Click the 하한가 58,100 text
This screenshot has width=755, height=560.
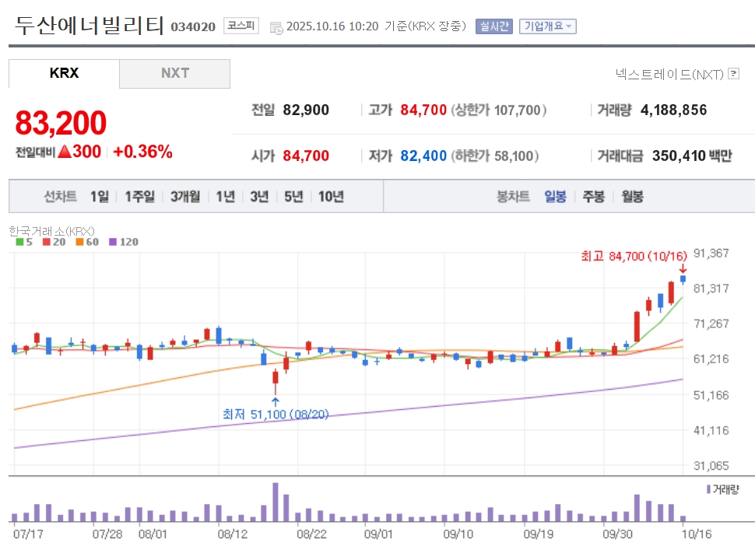tap(494, 156)
